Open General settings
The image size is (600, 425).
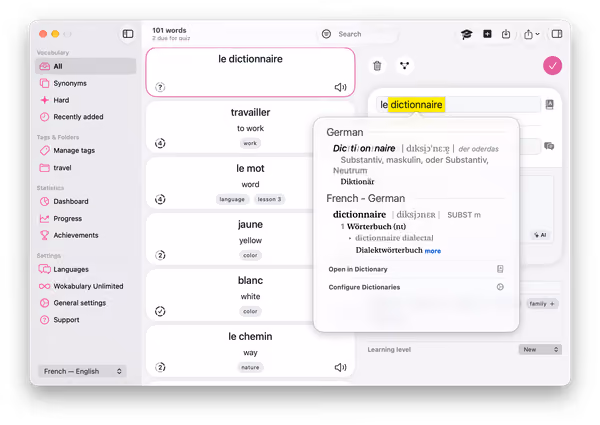coord(86,303)
